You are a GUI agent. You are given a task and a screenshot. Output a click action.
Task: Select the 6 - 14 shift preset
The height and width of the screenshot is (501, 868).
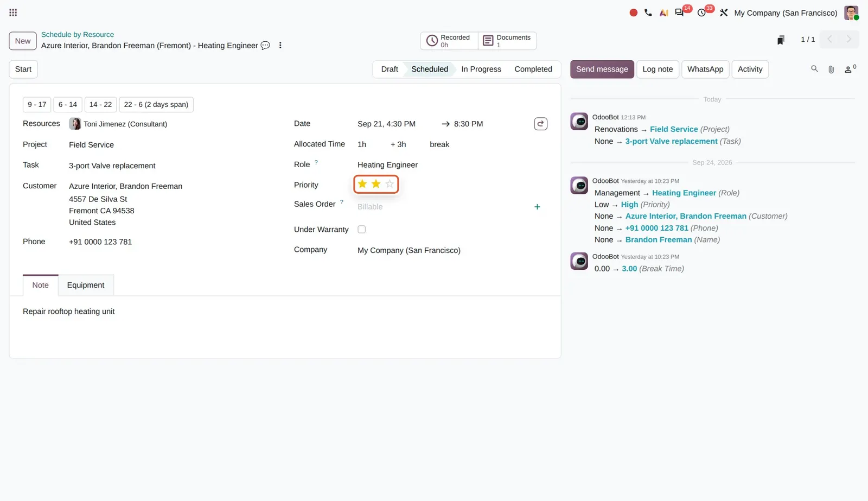coord(68,104)
